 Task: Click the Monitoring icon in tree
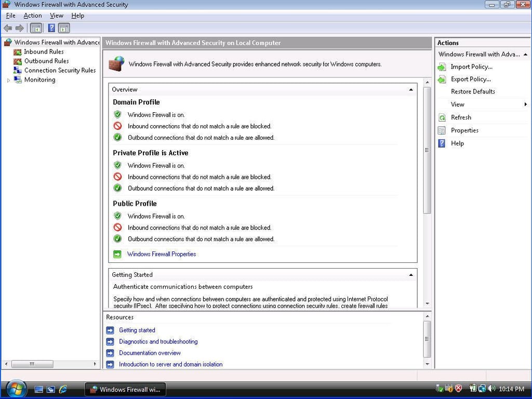pos(17,79)
